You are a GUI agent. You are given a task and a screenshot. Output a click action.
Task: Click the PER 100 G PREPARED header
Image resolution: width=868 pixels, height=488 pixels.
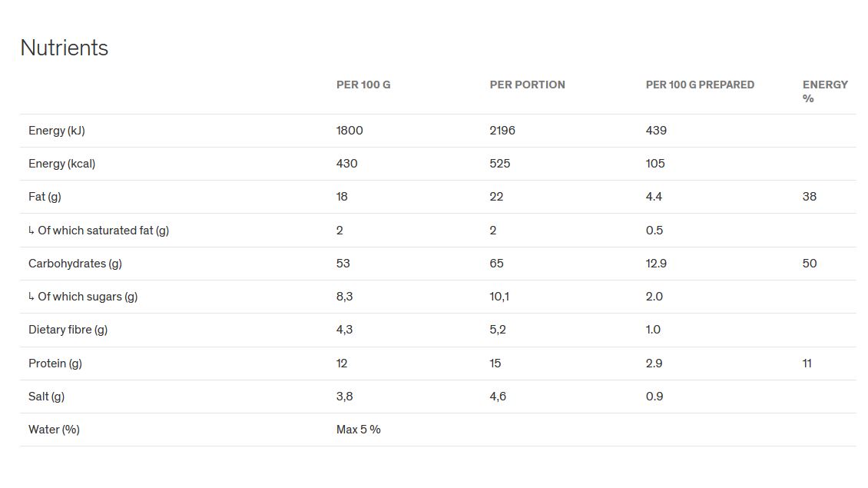[700, 85]
